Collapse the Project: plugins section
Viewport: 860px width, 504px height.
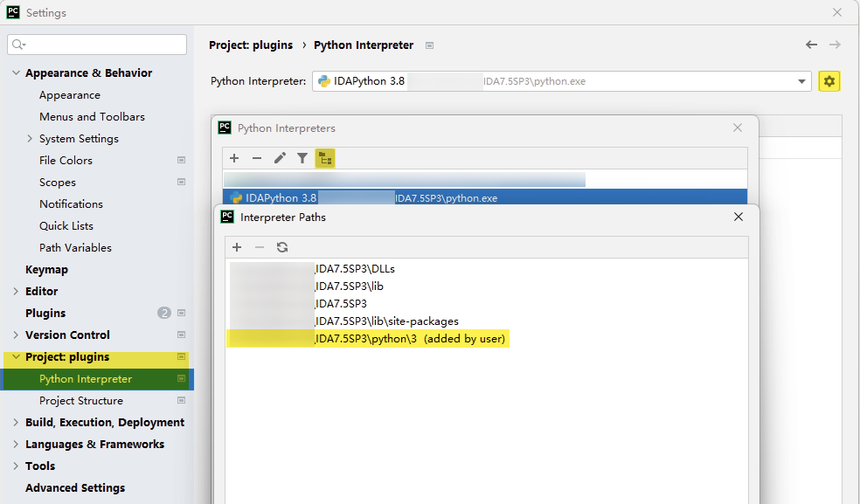coord(16,357)
